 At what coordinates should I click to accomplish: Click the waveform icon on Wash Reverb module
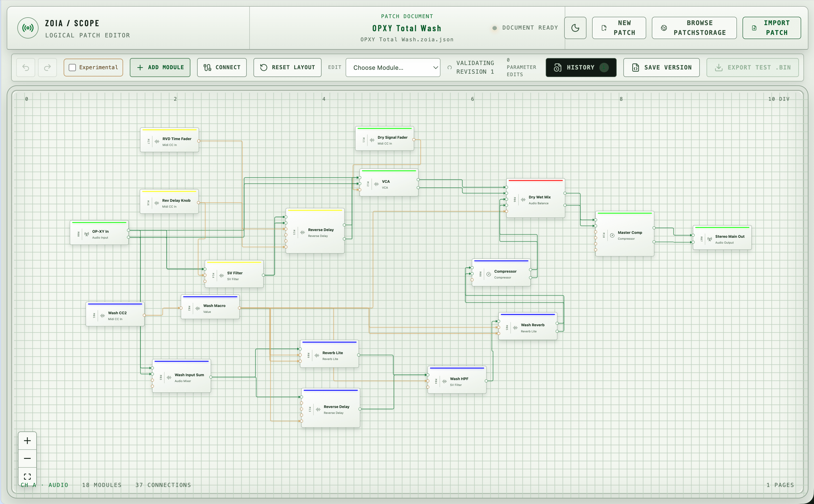click(515, 328)
